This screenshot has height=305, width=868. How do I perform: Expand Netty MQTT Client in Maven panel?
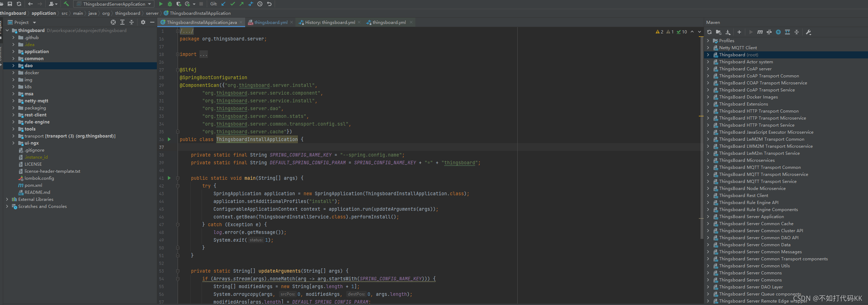point(708,47)
